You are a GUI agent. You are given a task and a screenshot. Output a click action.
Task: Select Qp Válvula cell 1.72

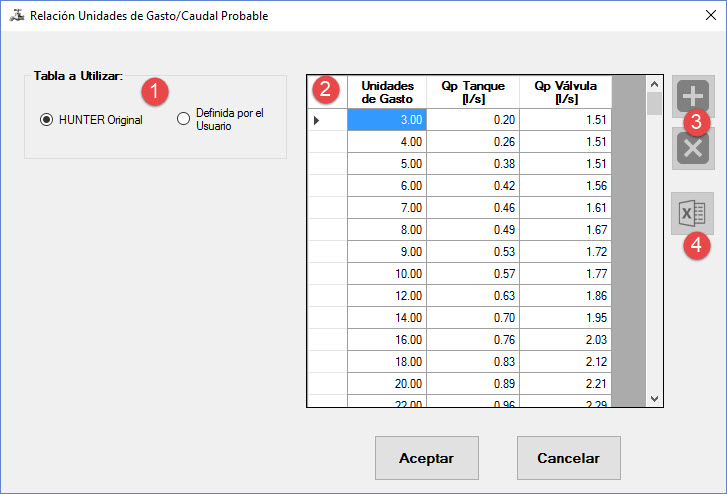click(566, 251)
